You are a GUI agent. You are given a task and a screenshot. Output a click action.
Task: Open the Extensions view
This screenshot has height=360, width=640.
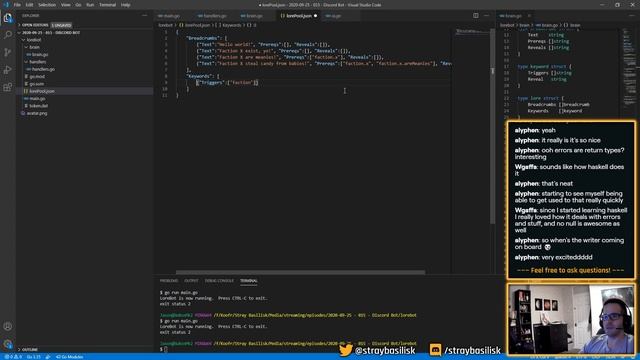pyautogui.click(x=8, y=87)
